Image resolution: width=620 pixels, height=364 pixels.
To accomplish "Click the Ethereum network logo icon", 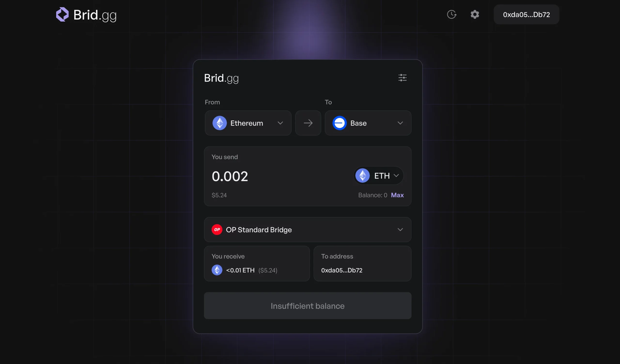I will click(219, 123).
